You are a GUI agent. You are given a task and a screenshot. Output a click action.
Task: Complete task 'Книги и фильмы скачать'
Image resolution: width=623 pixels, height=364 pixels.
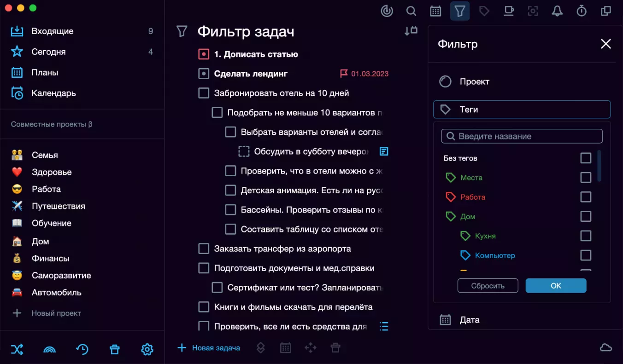pyautogui.click(x=204, y=307)
